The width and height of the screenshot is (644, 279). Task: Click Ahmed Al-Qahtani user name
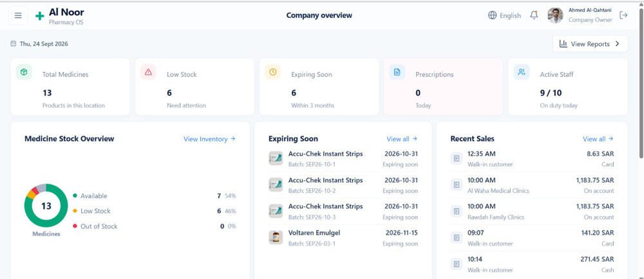point(589,10)
